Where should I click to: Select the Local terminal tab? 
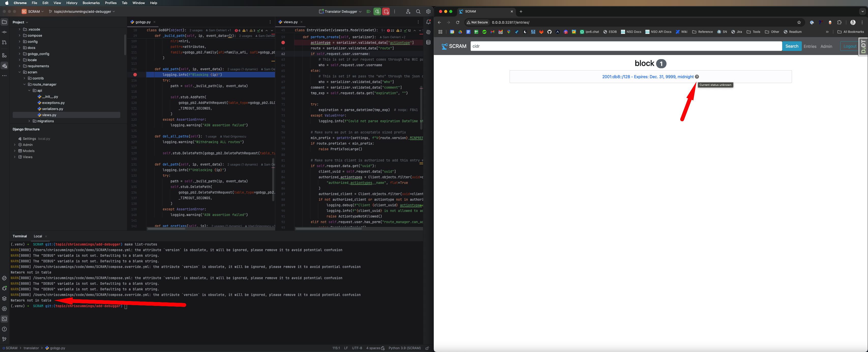click(38, 236)
